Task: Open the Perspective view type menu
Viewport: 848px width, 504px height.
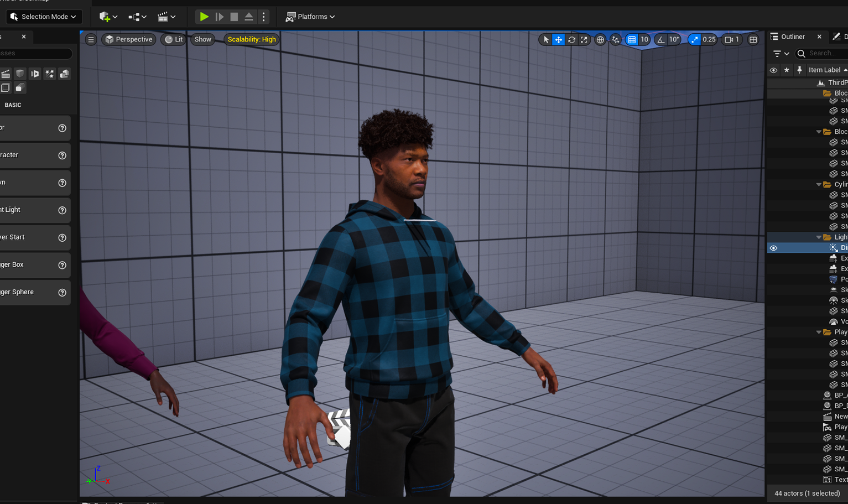Action: click(128, 39)
